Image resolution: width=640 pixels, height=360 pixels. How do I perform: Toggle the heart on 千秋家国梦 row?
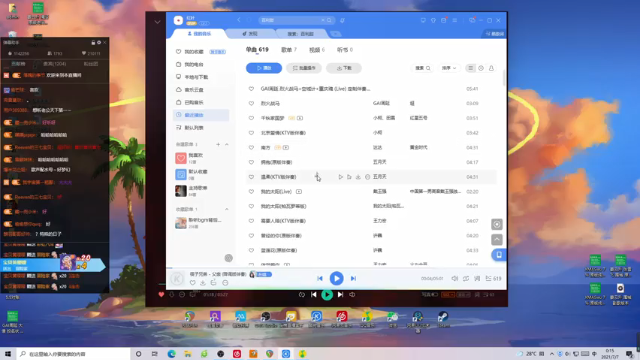click(x=251, y=118)
